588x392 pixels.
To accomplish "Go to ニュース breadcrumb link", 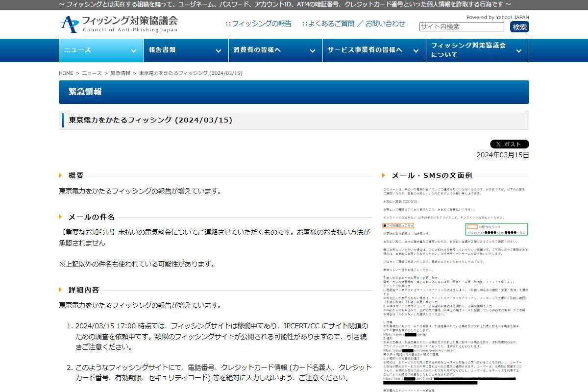I will [x=92, y=73].
